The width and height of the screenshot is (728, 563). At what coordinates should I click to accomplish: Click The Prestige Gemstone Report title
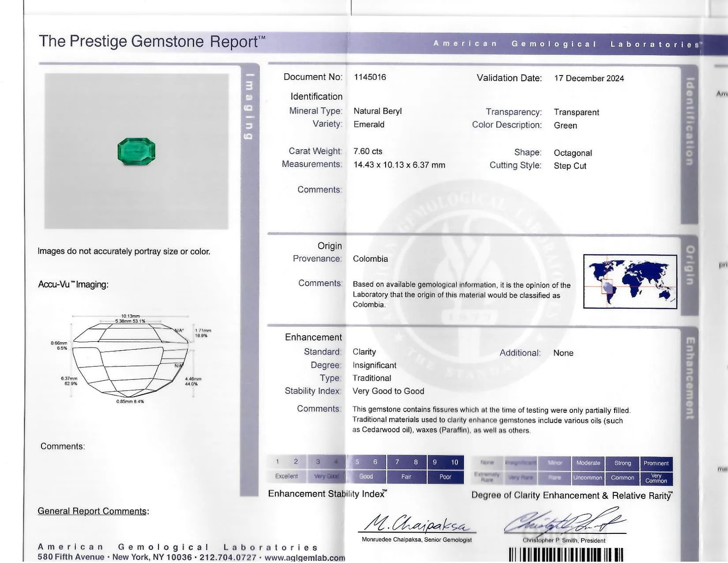point(152,42)
